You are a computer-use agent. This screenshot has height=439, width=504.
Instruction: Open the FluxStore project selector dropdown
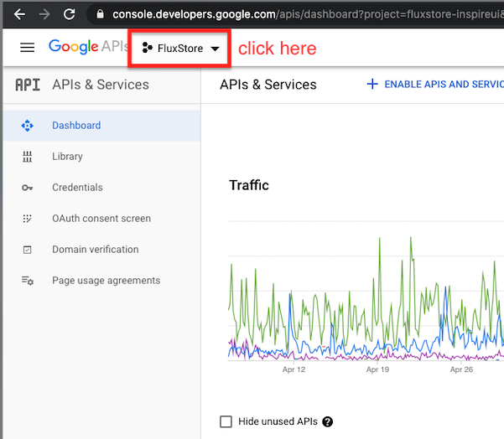coord(180,49)
